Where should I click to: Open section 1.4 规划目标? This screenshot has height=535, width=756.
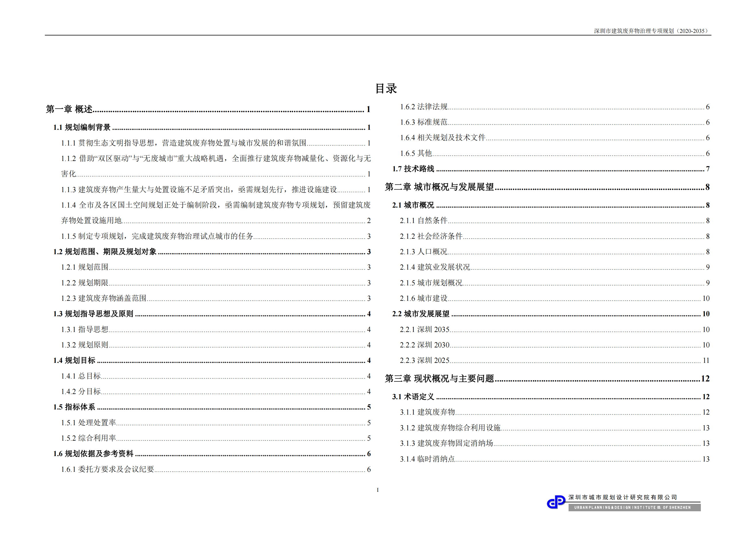[x=212, y=360]
